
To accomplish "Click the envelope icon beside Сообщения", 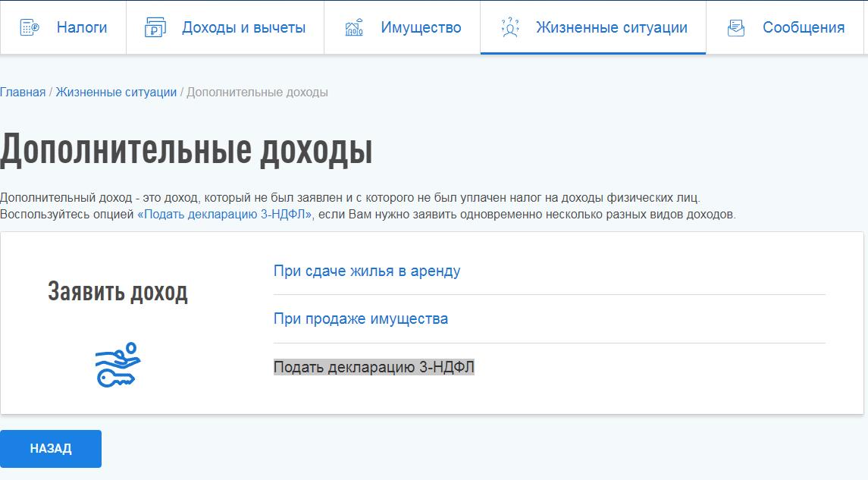I will tap(735, 28).
